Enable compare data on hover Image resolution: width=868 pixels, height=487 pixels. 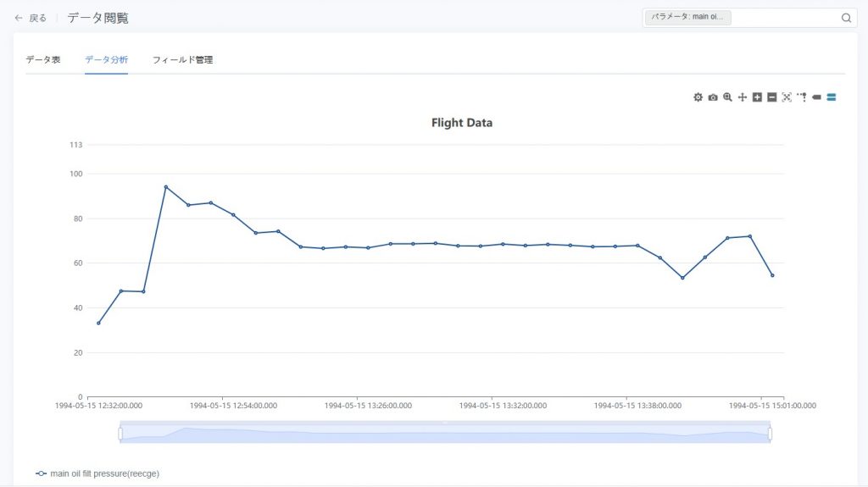(832, 97)
